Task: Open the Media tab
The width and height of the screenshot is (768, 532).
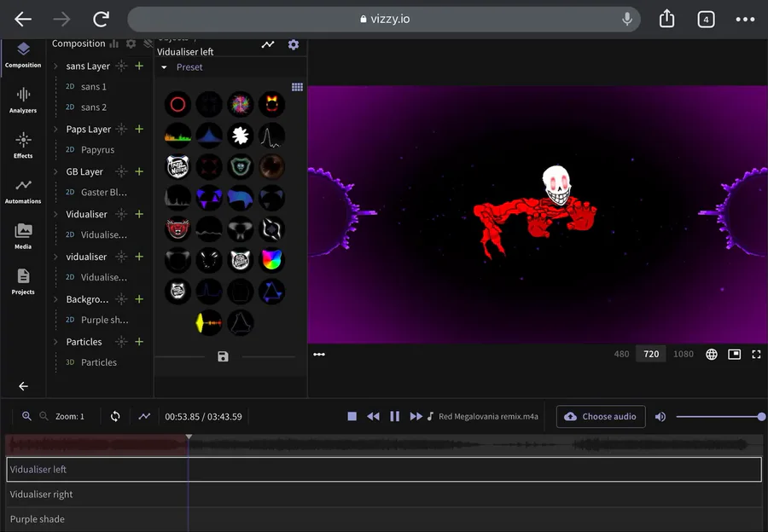Action: click(x=23, y=236)
